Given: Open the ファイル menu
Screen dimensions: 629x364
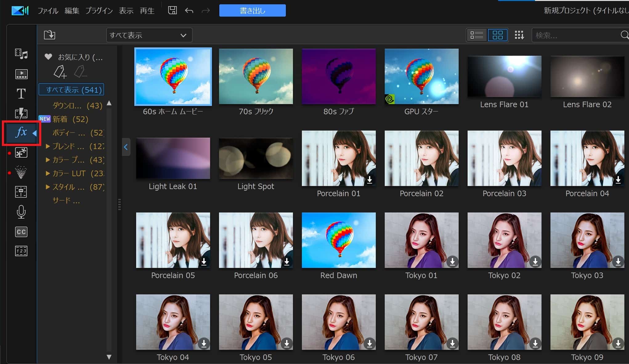Looking at the screenshot, I should pos(48,11).
